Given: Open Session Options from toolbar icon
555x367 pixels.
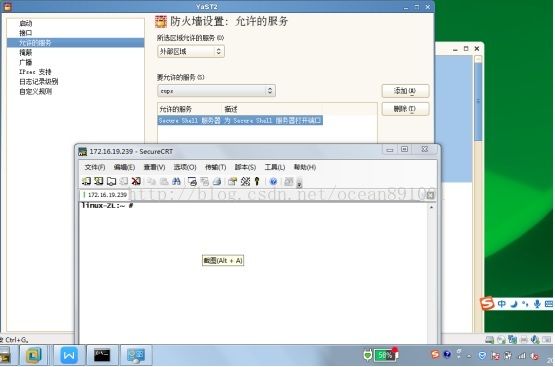Looking at the screenshot, I should point(233,182).
